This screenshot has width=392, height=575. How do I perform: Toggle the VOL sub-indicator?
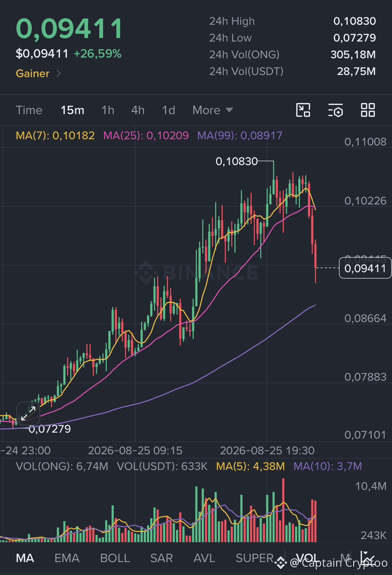click(307, 558)
